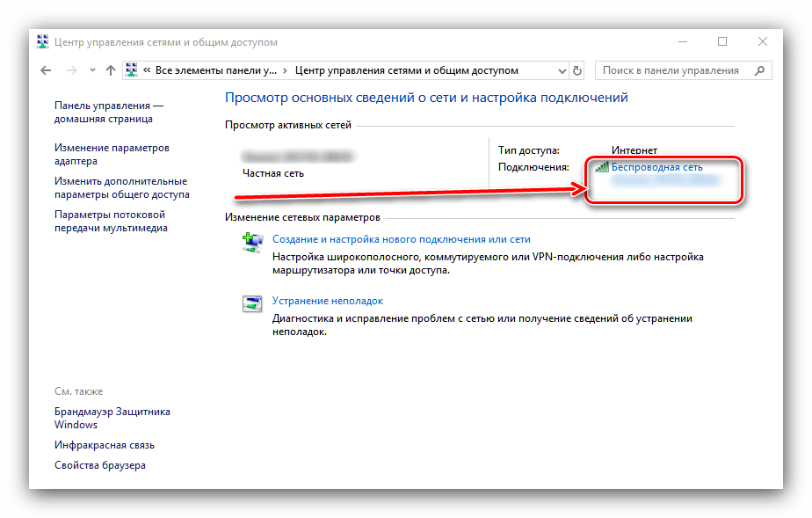
Task: Click the window title bar network icon
Action: click(42, 41)
